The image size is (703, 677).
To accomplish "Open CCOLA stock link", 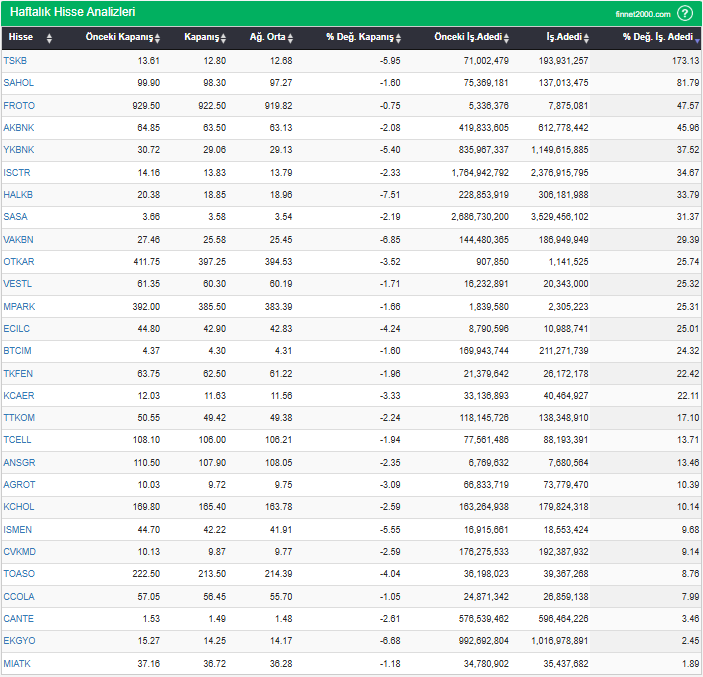I will pos(18,596).
